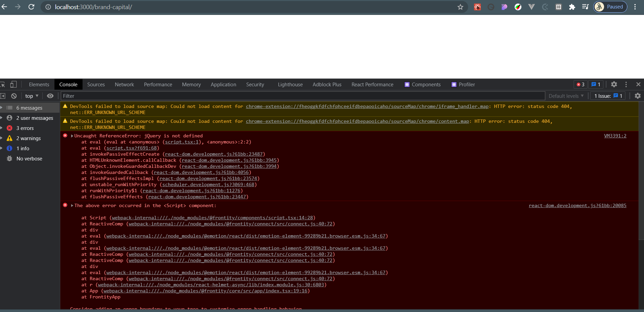
Task: Hide the console sidebar
Action: 3,96
